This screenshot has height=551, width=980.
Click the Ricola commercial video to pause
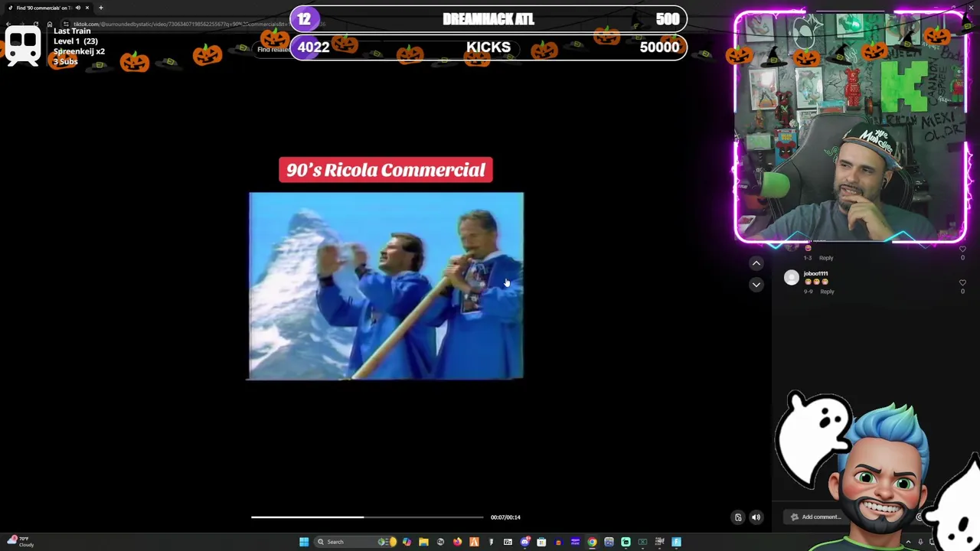386,286
